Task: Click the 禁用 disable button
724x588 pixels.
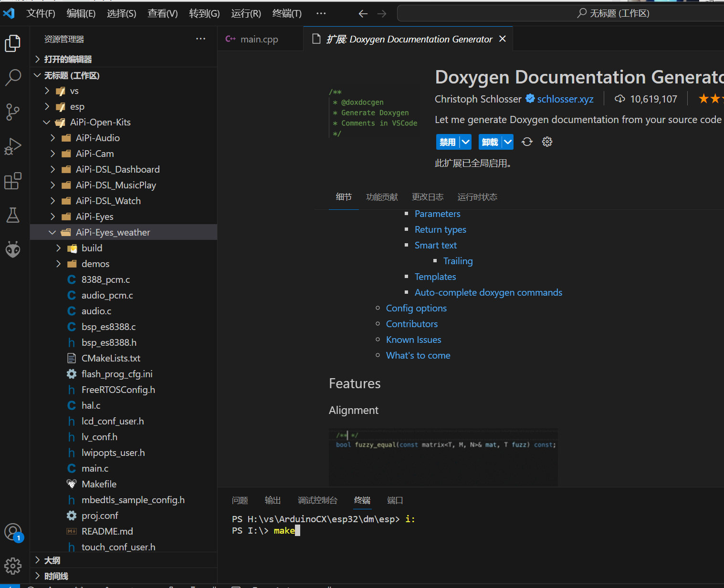Action: [448, 142]
